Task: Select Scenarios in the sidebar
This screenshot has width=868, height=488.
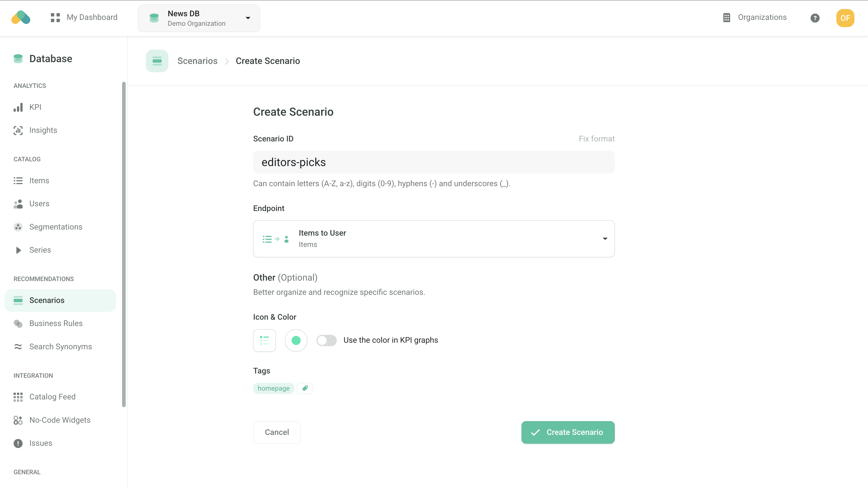Action: [x=60, y=300]
